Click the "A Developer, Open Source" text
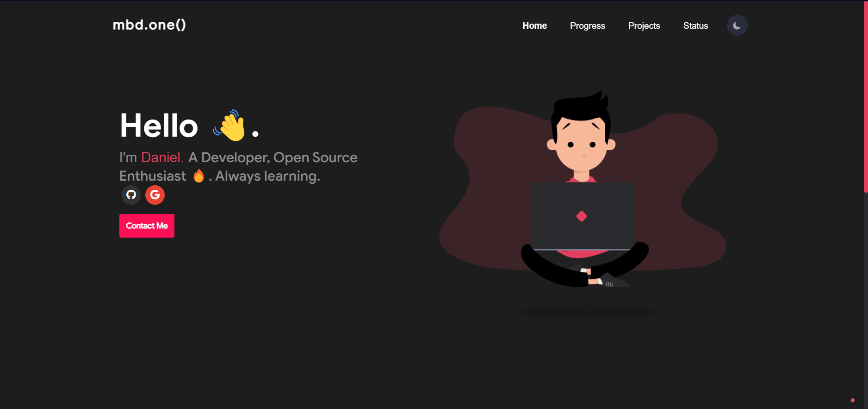868x409 pixels. (273, 157)
